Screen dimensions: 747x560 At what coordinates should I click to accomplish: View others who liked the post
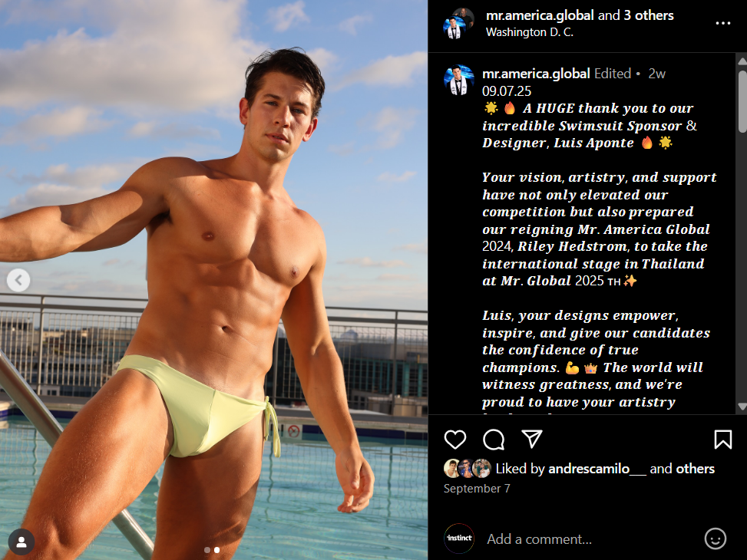click(x=696, y=469)
